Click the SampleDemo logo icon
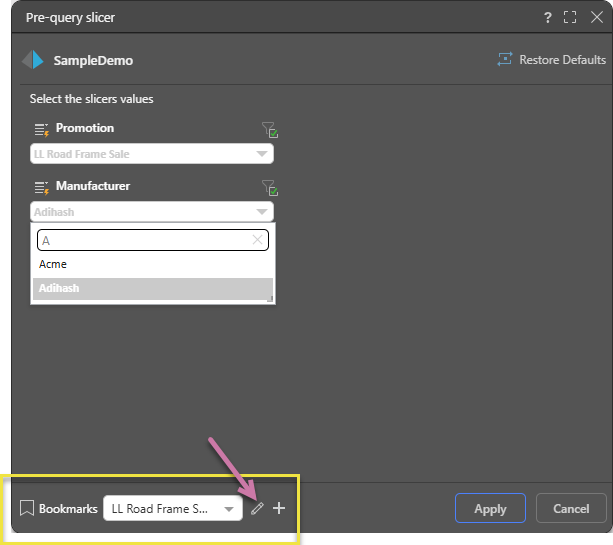The width and height of the screenshot is (613, 545). coord(33,60)
